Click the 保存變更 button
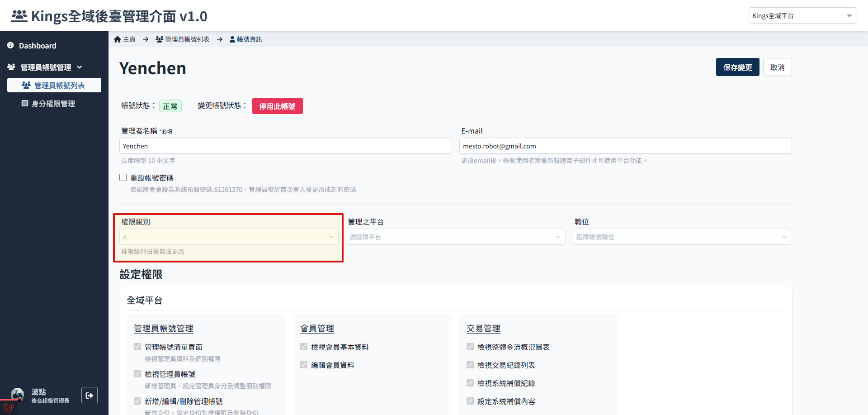This screenshot has width=868, height=415. tap(738, 67)
